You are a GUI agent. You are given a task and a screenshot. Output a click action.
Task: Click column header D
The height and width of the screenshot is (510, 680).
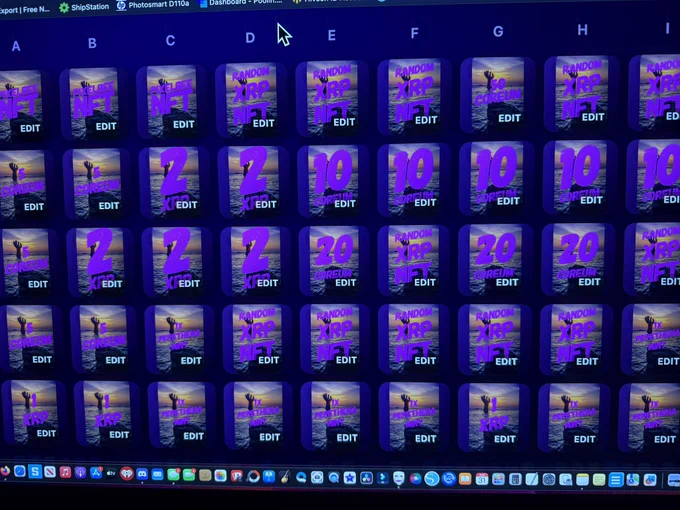coord(250,38)
